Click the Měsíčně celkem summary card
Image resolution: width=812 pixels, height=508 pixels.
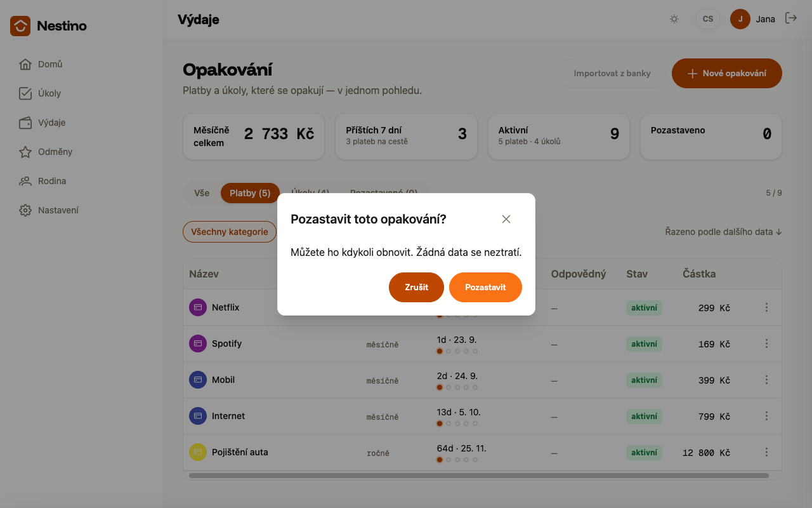click(x=254, y=137)
